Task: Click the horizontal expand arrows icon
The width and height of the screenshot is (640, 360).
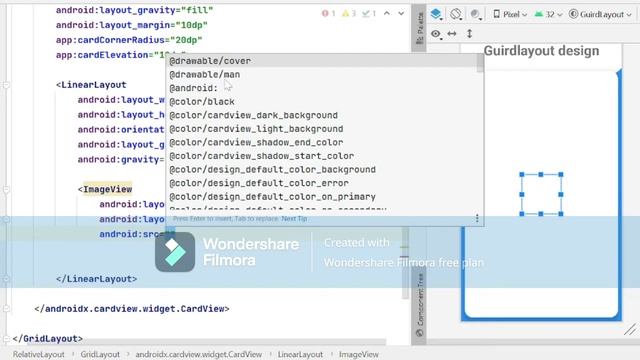Action: [x=452, y=34]
